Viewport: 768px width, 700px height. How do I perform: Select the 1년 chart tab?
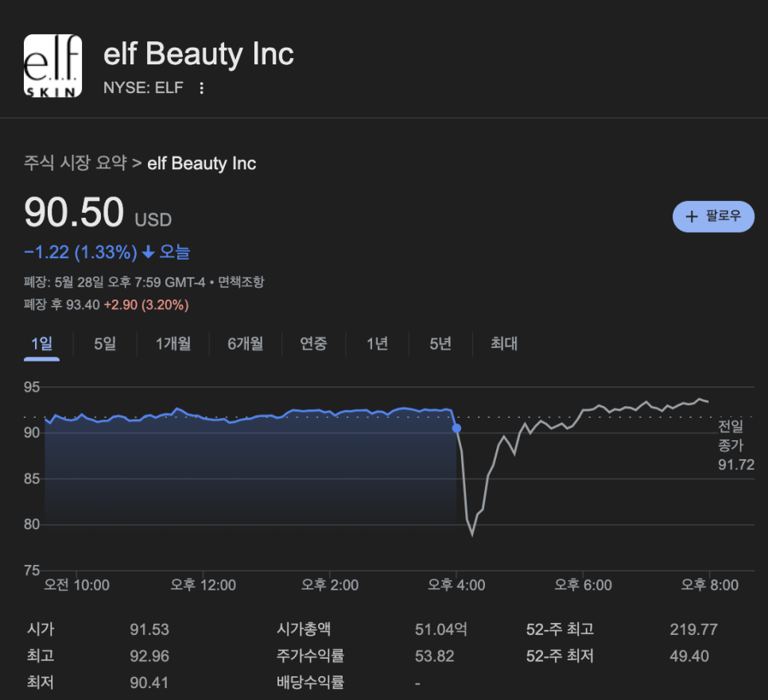point(377,343)
